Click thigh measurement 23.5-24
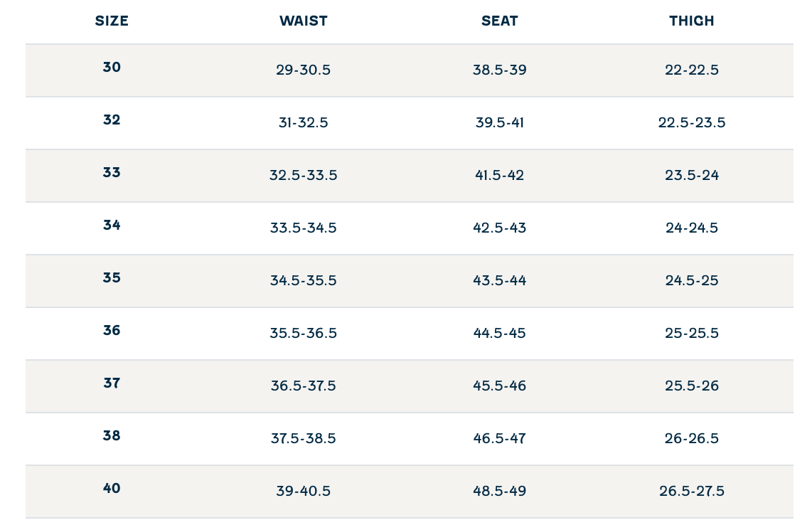This screenshot has width=812, height=525. tap(691, 176)
